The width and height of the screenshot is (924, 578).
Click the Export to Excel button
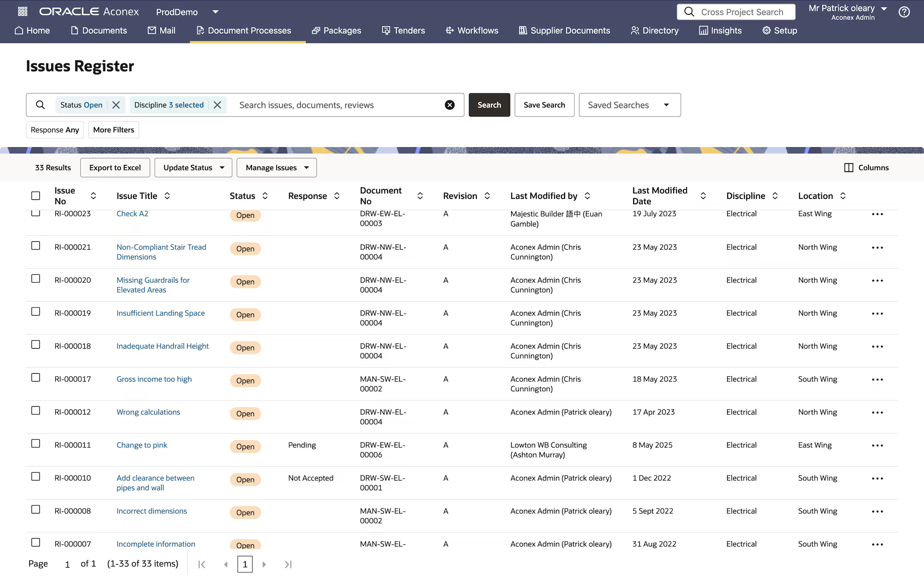coord(115,168)
